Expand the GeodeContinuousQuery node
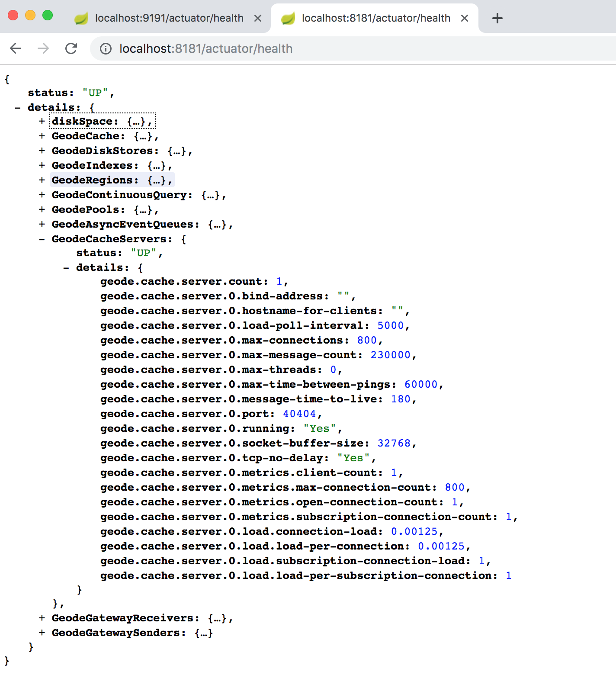The width and height of the screenshot is (616, 675). point(42,195)
